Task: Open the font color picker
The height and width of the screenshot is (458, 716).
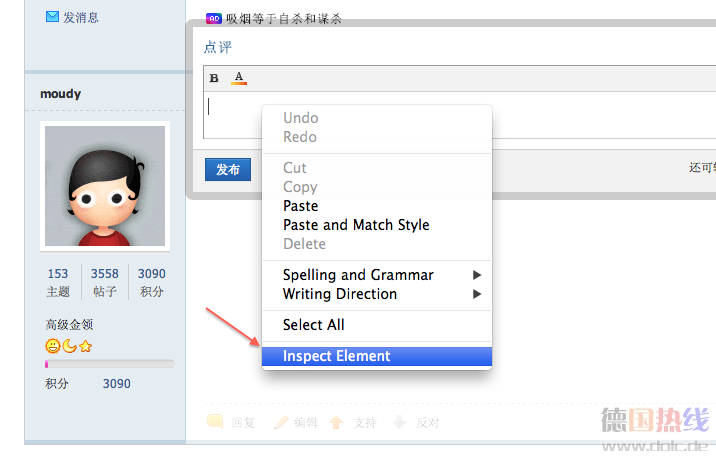Action: [x=238, y=78]
